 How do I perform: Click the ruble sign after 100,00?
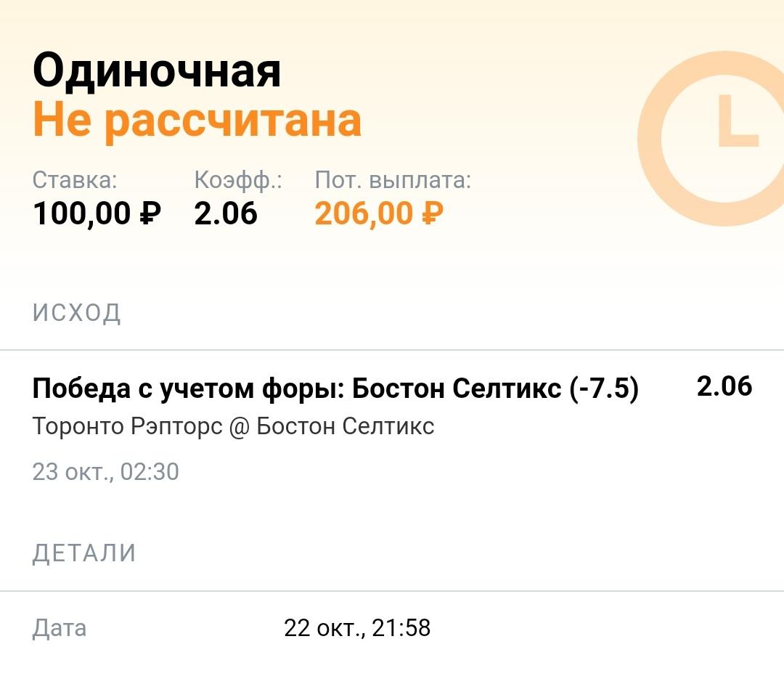(x=150, y=213)
